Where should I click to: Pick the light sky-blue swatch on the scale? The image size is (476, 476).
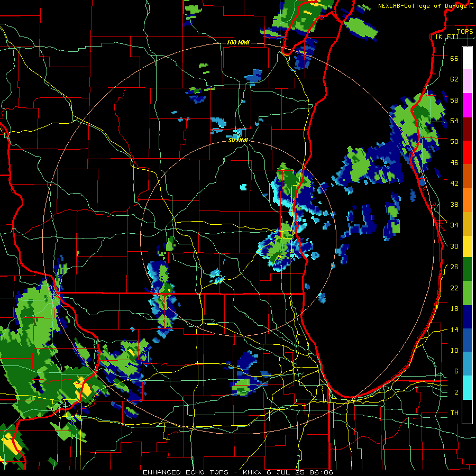click(467, 364)
